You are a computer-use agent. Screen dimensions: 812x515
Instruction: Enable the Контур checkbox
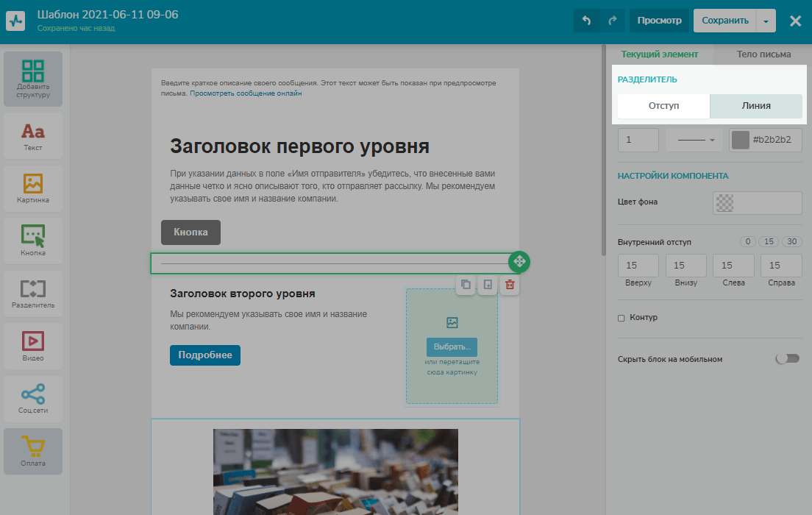click(x=622, y=318)
